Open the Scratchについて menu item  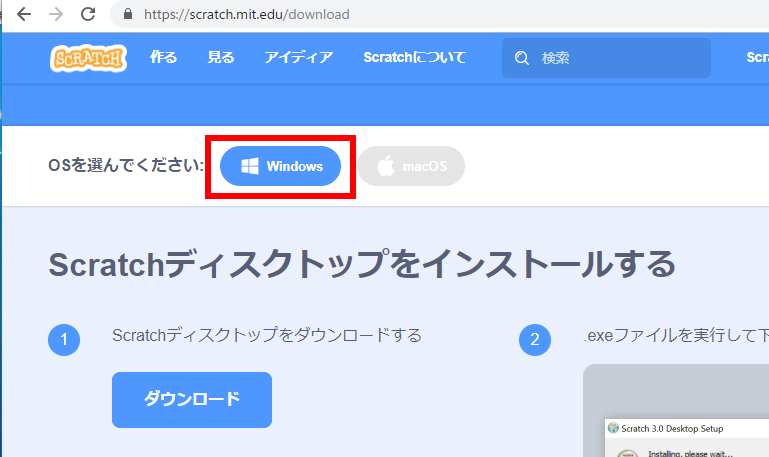[414, 57]
